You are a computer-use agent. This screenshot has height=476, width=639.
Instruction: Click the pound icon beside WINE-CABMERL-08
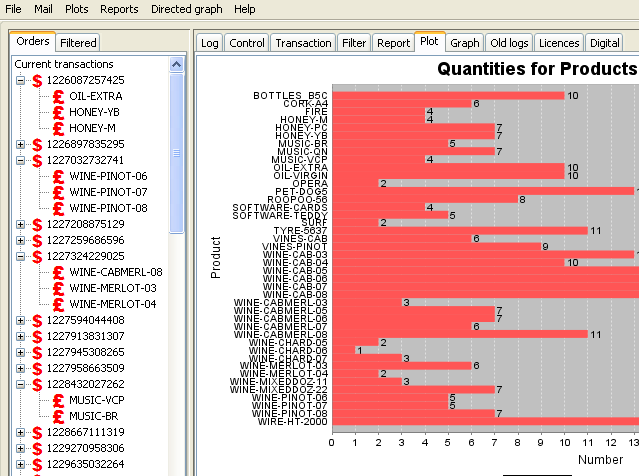point(59,272)
